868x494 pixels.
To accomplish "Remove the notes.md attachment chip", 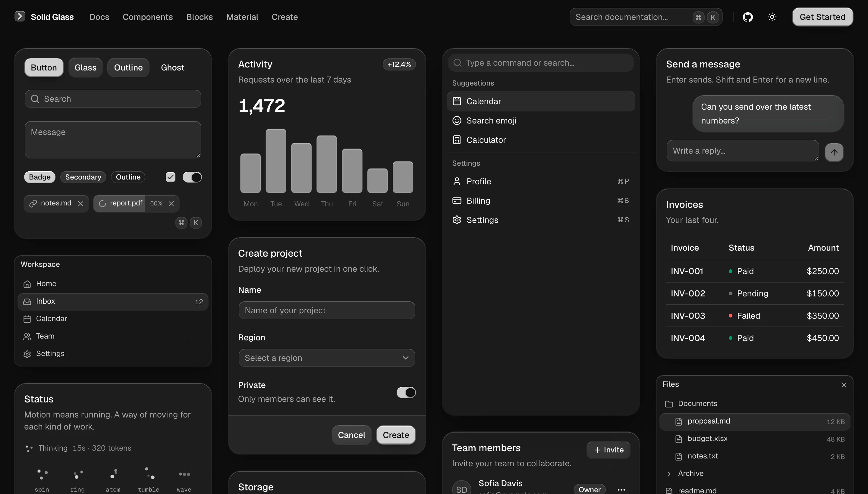I will pos(81,204).
